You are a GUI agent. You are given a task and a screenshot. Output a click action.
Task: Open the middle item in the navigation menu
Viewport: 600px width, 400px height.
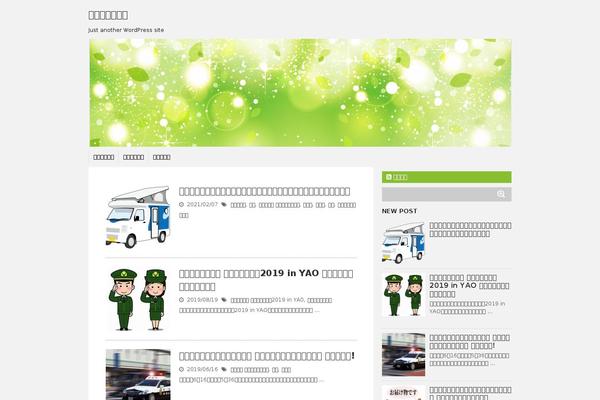134,157
